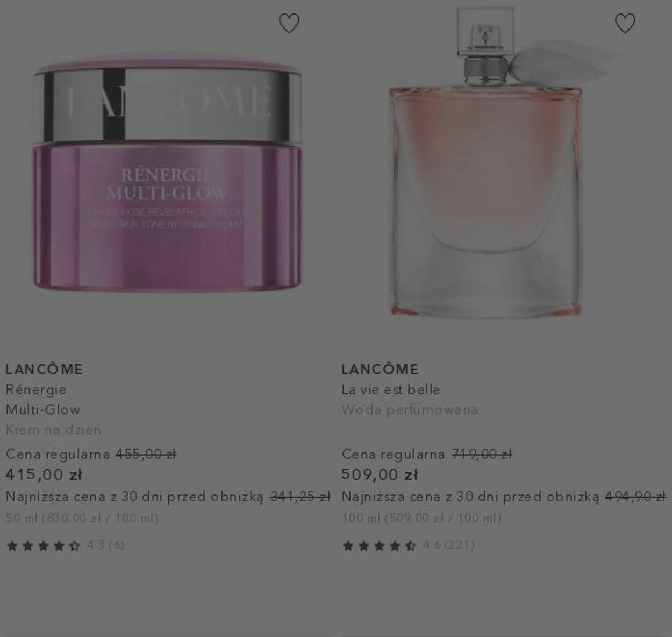Image resolution: width=672 pixels, height=637 pixels.
Task: Click the crossed-out 719,00 zł regular price
Action: pos(482,454)
